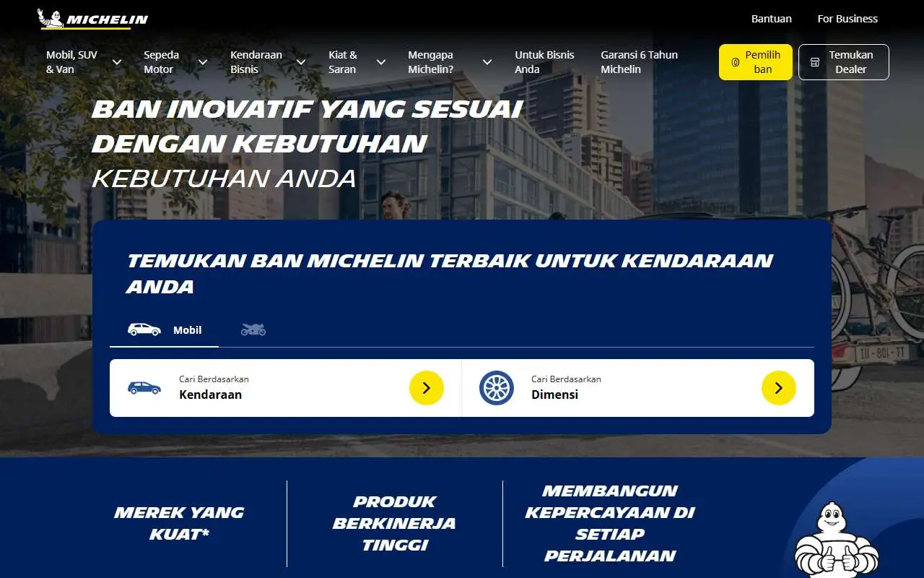This screenshot has height=578, width=924.
Task: Choose Cari Berdasarkan Kendaraan text
Action: pos(214,388)
